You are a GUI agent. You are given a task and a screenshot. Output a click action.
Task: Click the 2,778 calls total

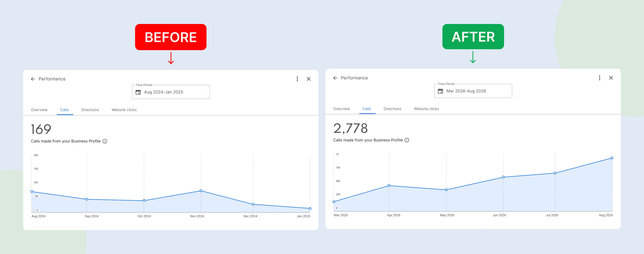(x=351, y=128)
